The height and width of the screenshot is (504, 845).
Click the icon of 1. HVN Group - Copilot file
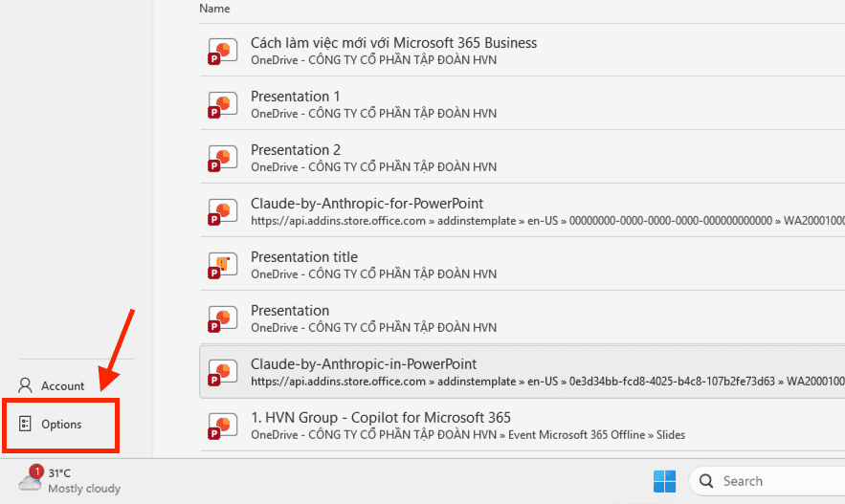(223, 426)
